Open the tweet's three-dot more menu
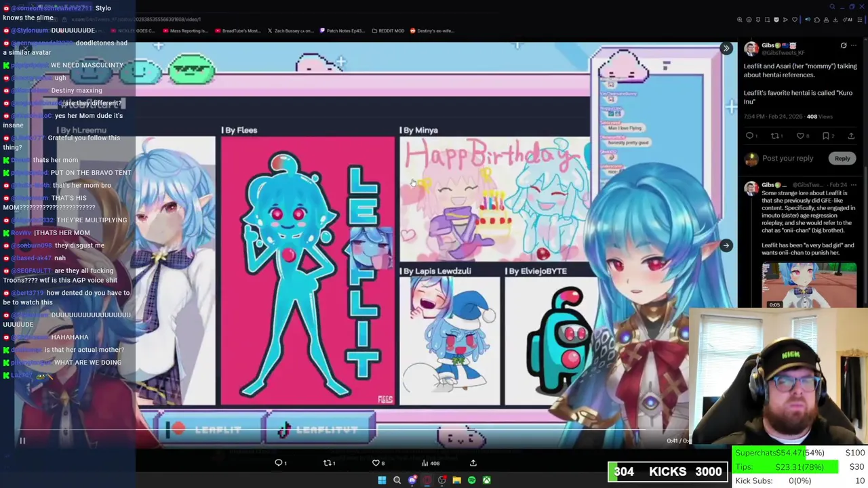868x488 pixels. 854,45
